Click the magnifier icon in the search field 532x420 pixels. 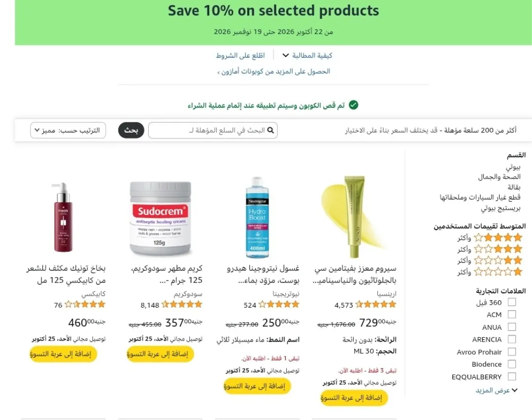(270, 130)
